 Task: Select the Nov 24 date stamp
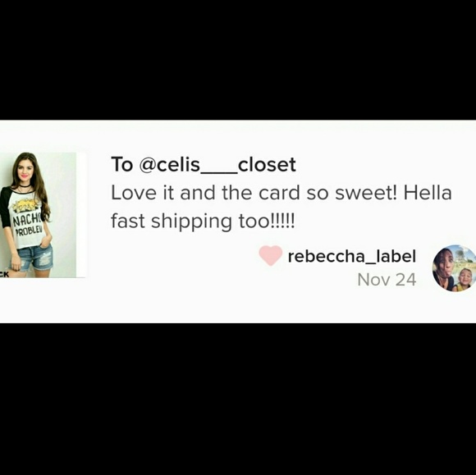pos(387,280)
